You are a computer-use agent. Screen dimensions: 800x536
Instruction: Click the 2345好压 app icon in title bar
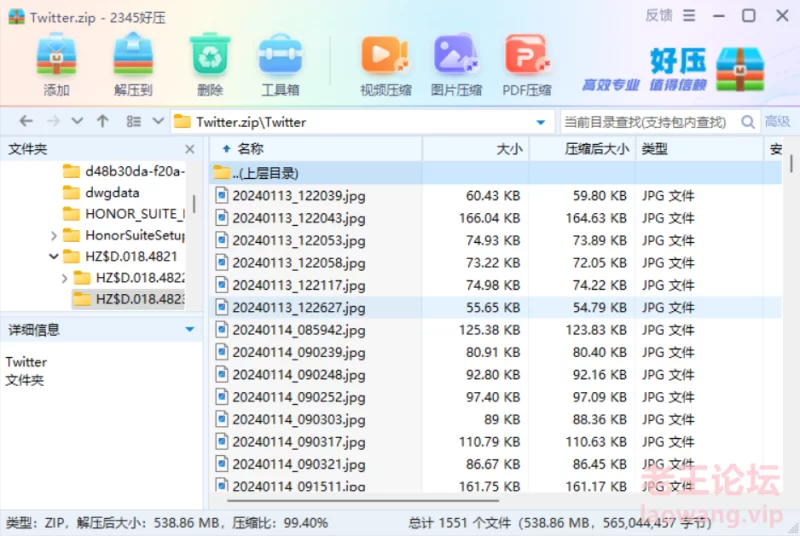(x=16, y=17)
